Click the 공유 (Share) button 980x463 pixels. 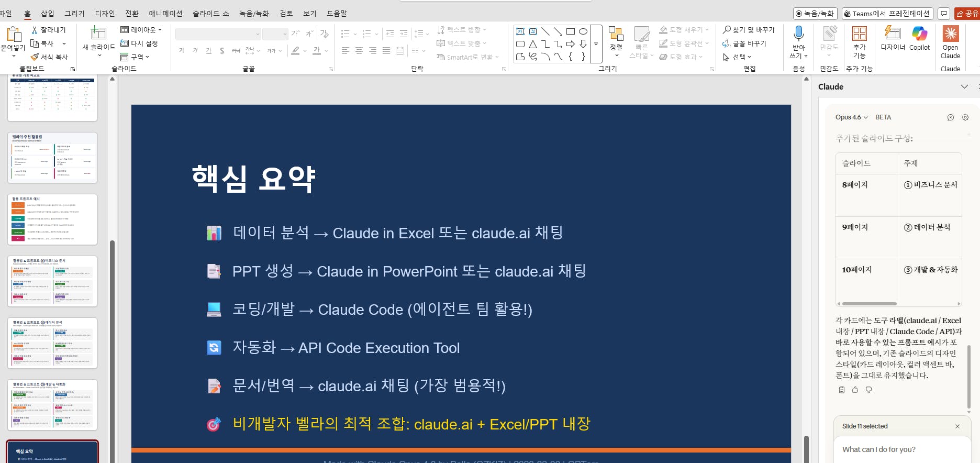[967, 14]
